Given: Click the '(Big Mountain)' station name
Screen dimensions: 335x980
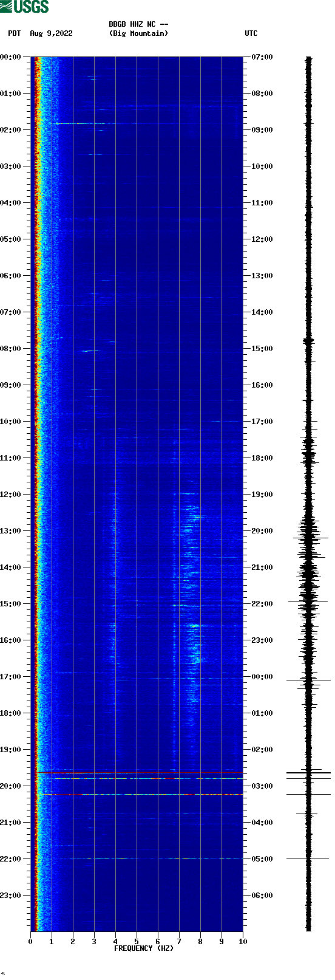Looking at the screenshot, I should [x=138, y=33].
